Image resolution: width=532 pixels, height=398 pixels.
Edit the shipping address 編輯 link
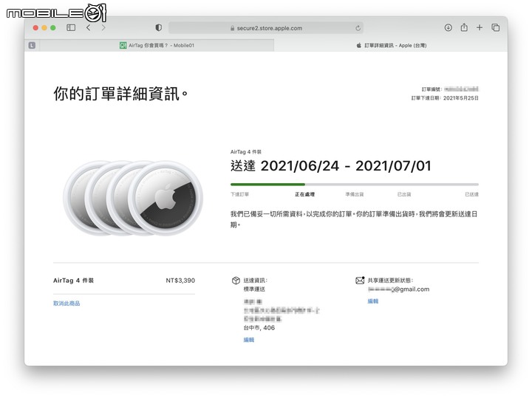(249, 340)
